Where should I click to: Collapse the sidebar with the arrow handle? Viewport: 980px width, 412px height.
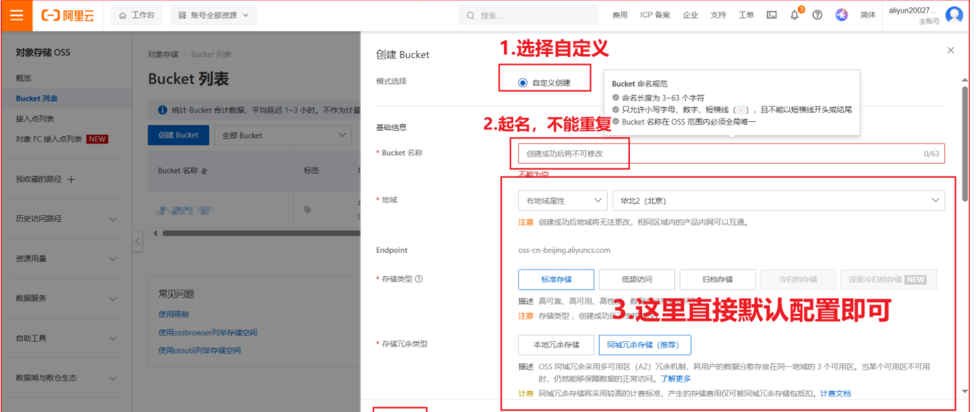(137, 241)
